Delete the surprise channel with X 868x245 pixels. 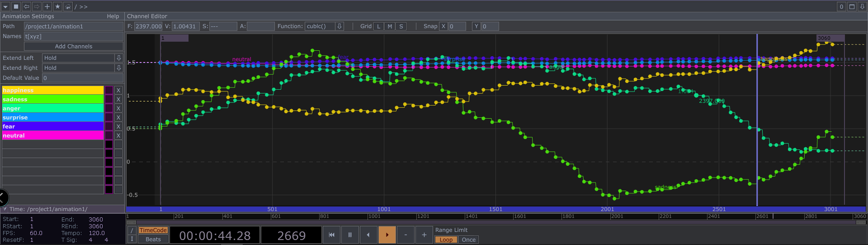coord(118,117)
